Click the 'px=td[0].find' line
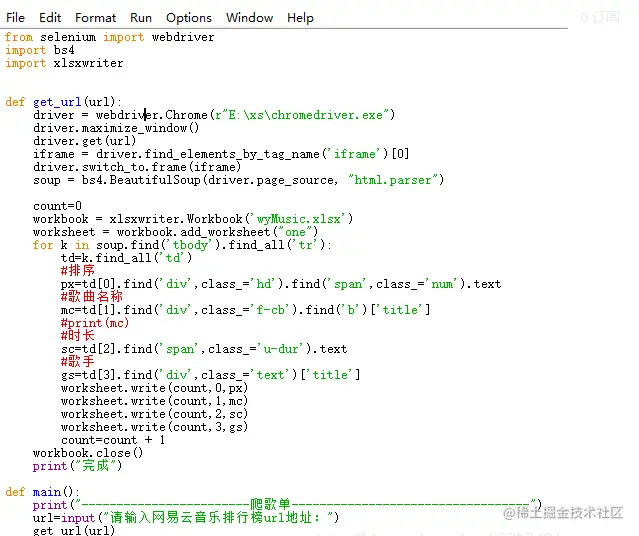 pos(281,284)
